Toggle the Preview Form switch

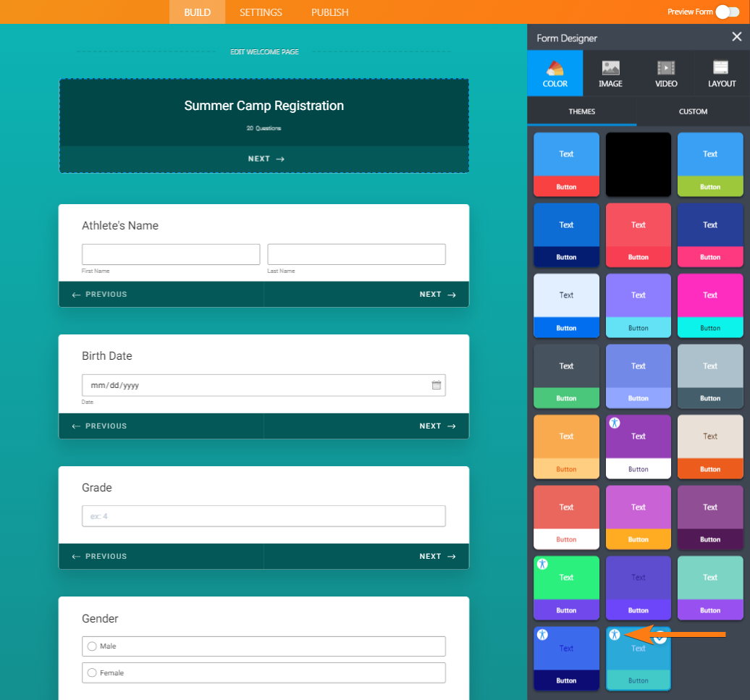coord(726,12)
